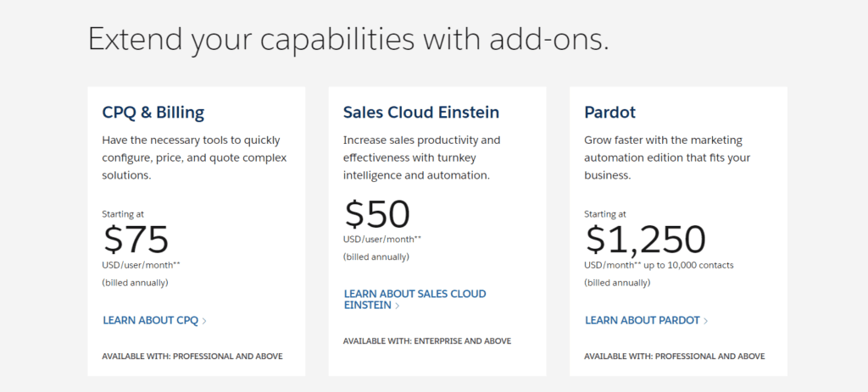The width and height of the screenshot is (868, 392).
Task: Click "Available with: Enterprise and above" note
Action: click(427, 341)
